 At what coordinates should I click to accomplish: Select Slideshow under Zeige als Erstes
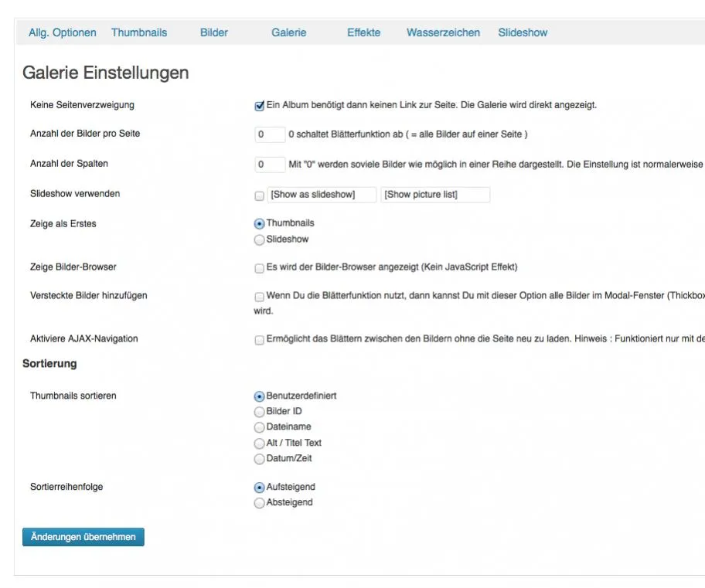click(260, 240)
